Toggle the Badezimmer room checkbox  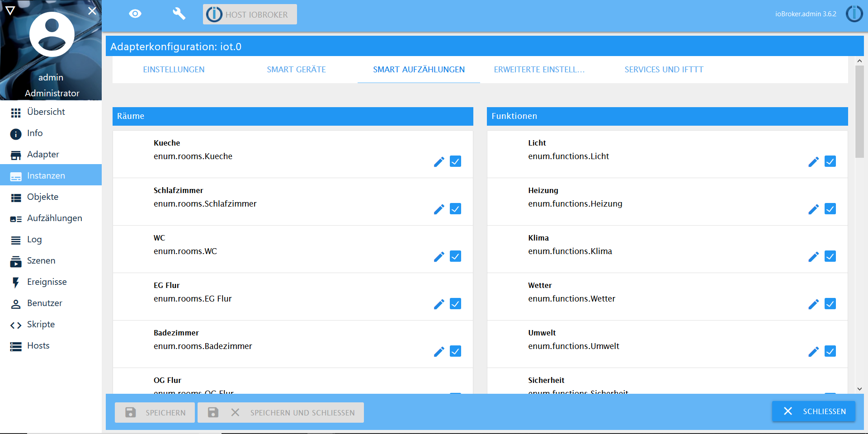(x=456, y=351)
